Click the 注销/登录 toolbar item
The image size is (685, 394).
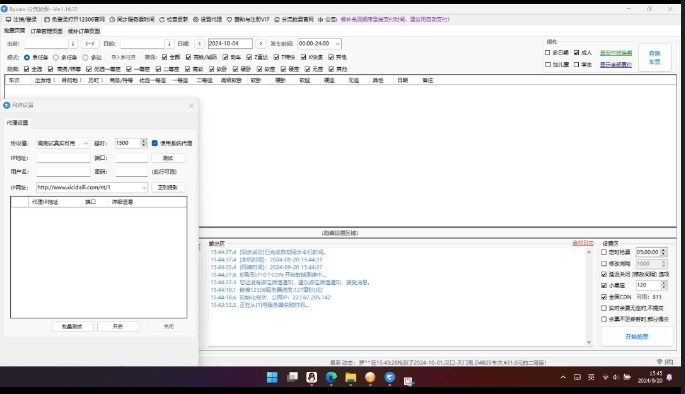pos(21,19)
